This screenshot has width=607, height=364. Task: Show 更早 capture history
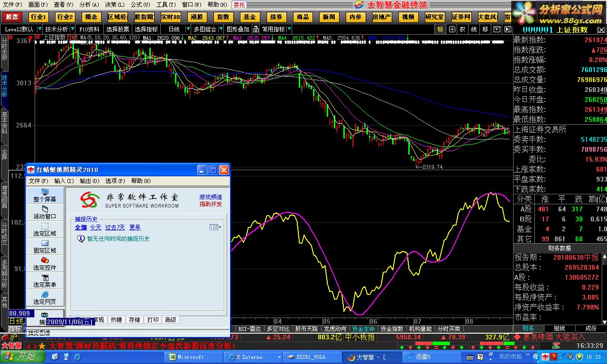coord(135,227)
